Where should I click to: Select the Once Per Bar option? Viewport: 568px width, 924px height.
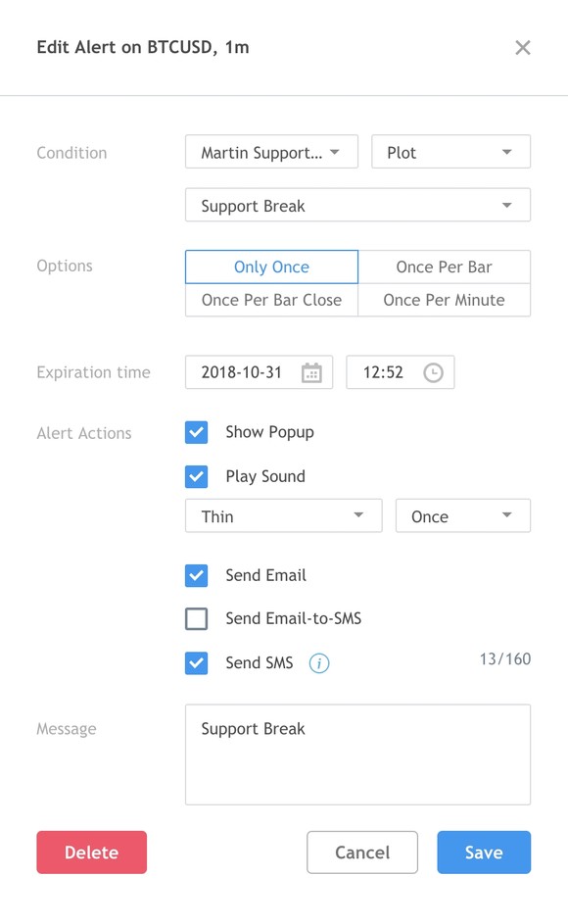point(445,267)
